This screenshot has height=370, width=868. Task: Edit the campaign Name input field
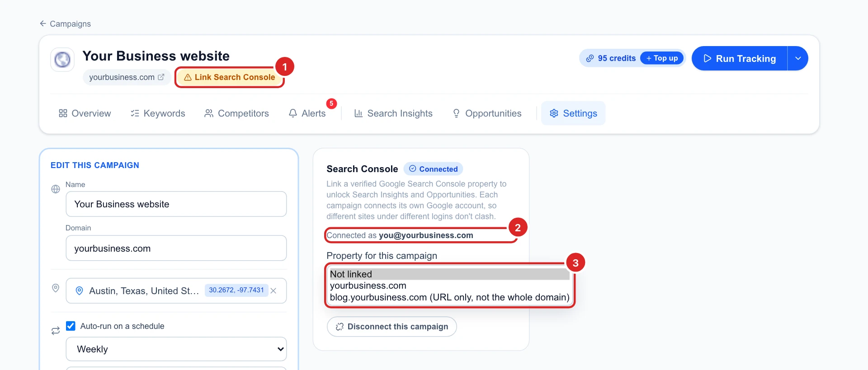point(176,204)
